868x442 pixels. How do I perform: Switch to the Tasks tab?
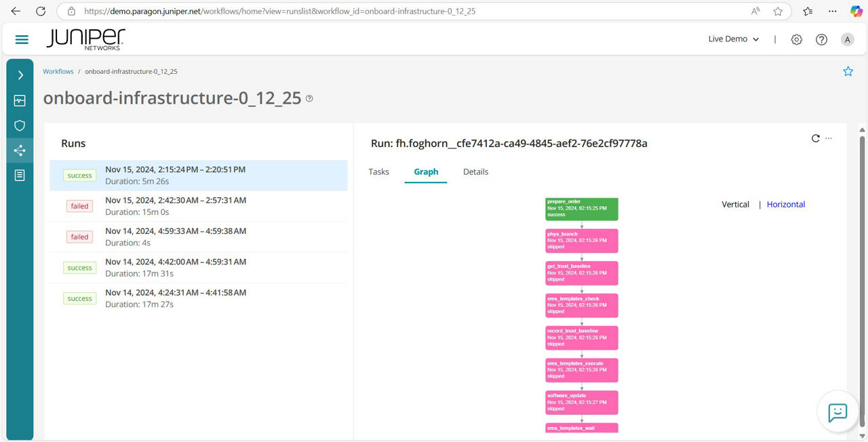(x=378, y=172)
